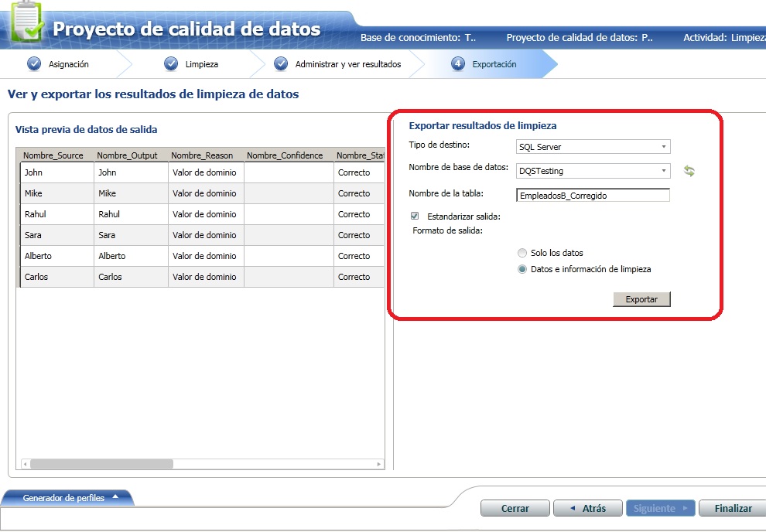The width and height of the screenshot is (766, 532).
Task: Click the Finalizar button
Action: (x=730, y=508)
